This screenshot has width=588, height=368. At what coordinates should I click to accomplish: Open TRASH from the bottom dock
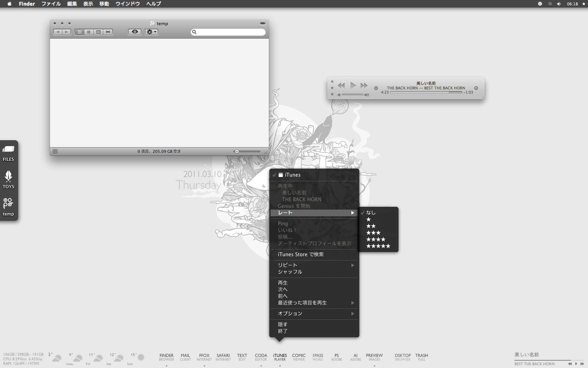click(422, 357)
